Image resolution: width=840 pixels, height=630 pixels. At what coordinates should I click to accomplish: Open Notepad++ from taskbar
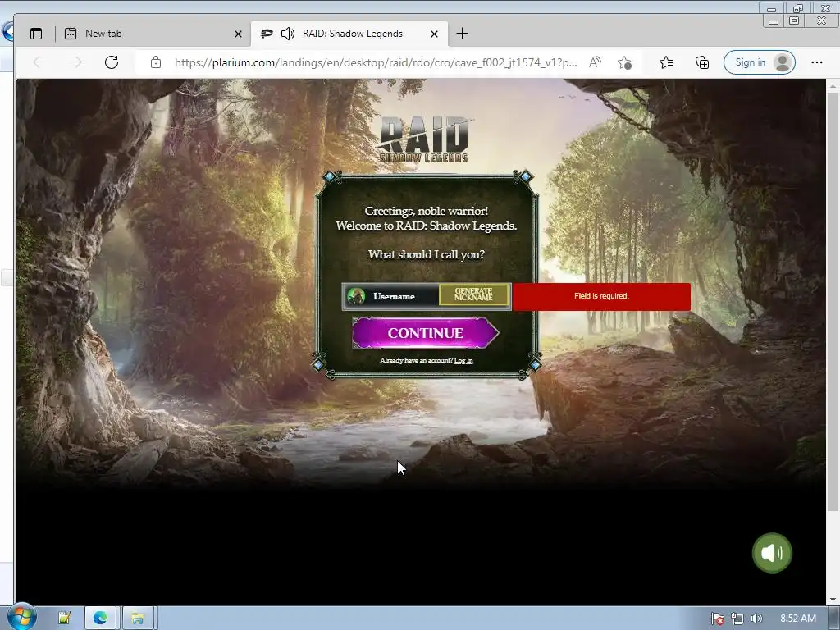tap(64, 619)
